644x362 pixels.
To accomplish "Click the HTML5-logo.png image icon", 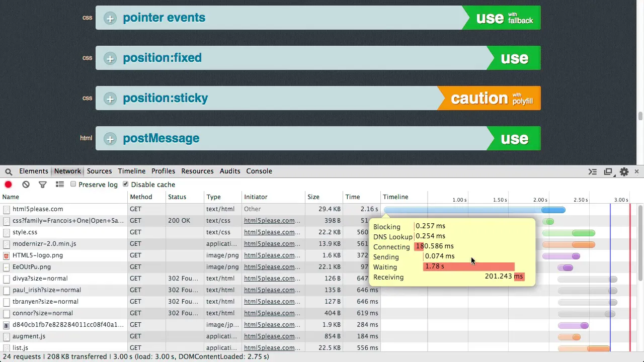I will 7,255.
